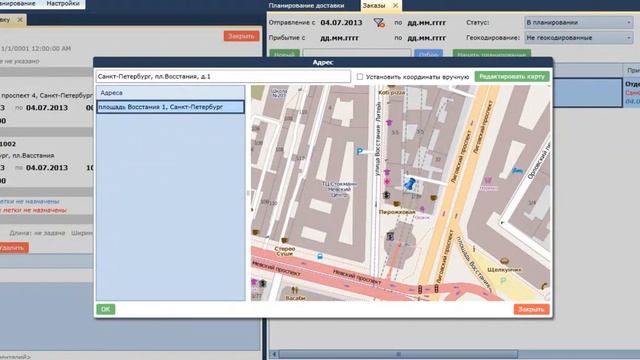Click the Пирожковая label on the map
Viewport: 640px width, 360px height.
[397, 212]
